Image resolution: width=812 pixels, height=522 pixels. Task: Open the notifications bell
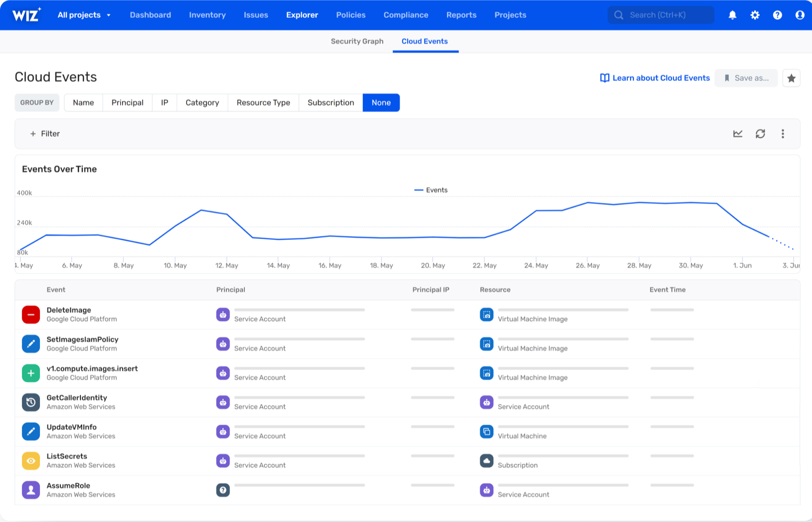(x=732, y=15)
